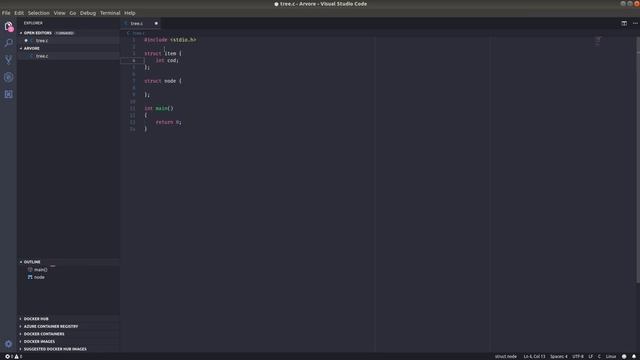Open the Debug menu
The image size is (640, 360).
coord(88,13)
